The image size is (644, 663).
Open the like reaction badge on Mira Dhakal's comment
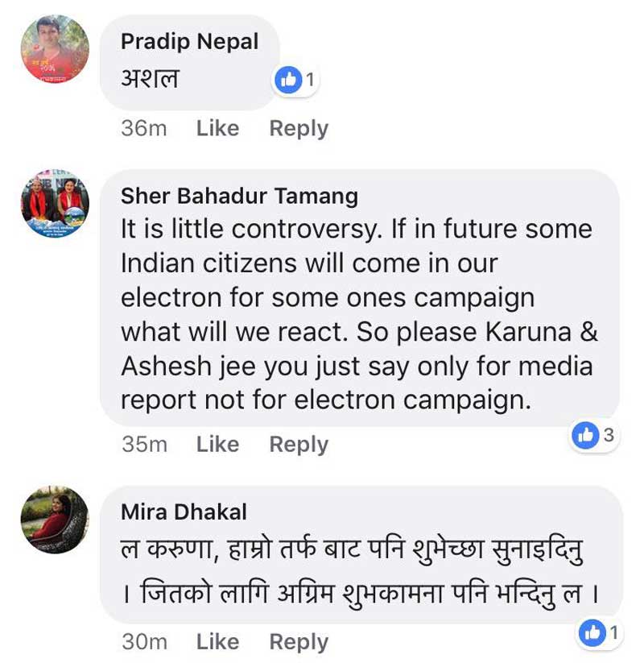click(601, 632)
